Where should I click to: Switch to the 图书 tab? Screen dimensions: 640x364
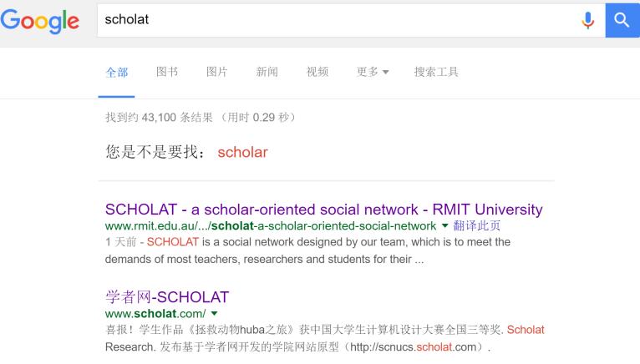pyautogui.click(x=167, y=72)
